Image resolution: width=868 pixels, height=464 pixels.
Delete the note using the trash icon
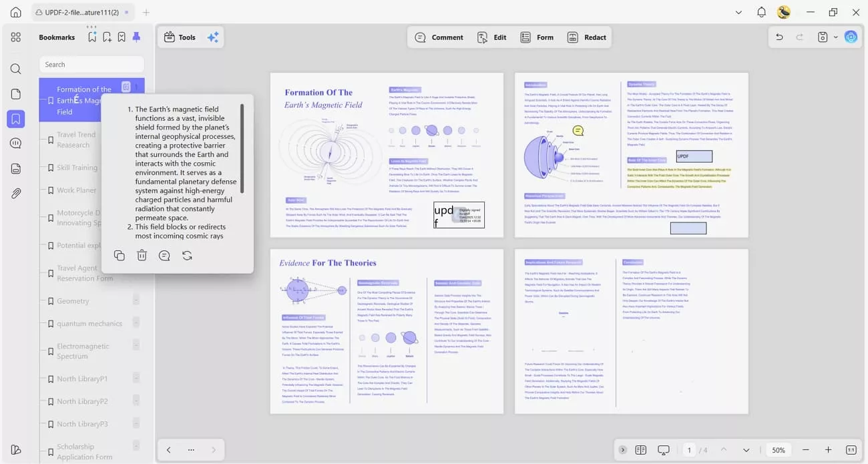tap(142, 255)
